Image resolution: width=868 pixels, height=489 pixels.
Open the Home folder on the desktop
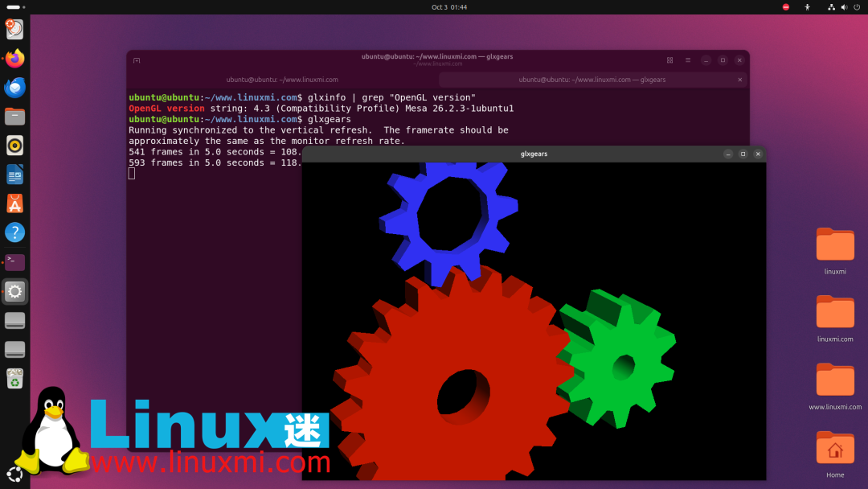coord(835,454)
